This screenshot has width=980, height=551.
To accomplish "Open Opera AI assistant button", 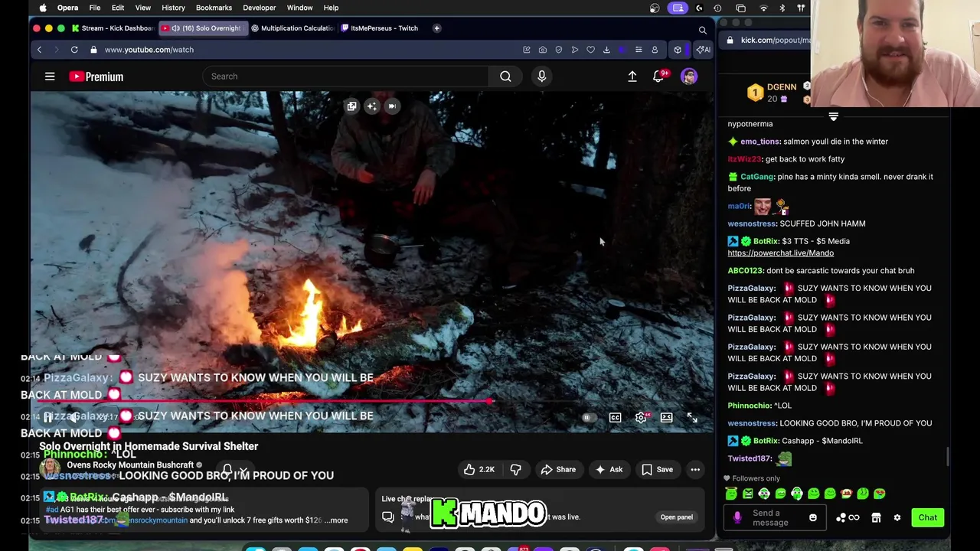I will coord(703,50).
